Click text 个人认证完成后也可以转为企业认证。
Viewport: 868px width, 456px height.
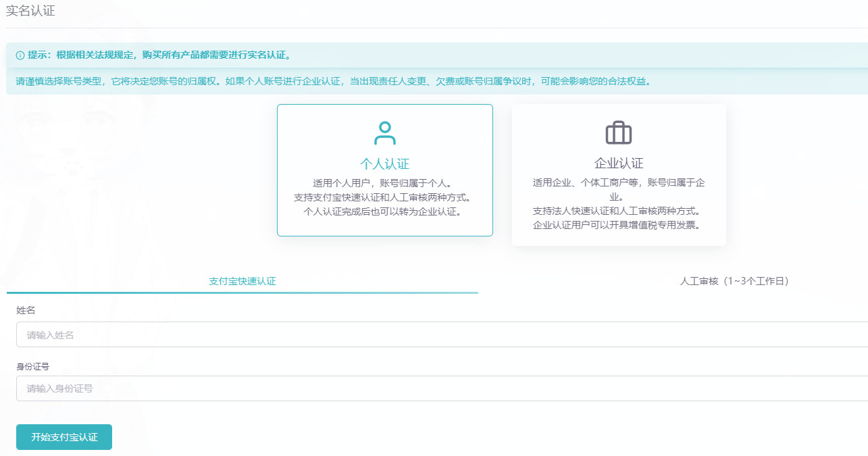[x=384, y=211]
